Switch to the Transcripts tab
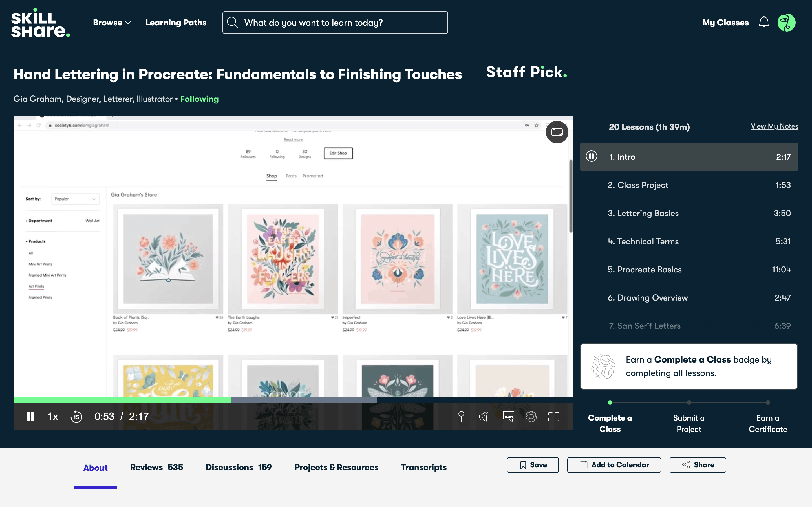The height and width of the screenshot is (507, 812). point(423,467)
